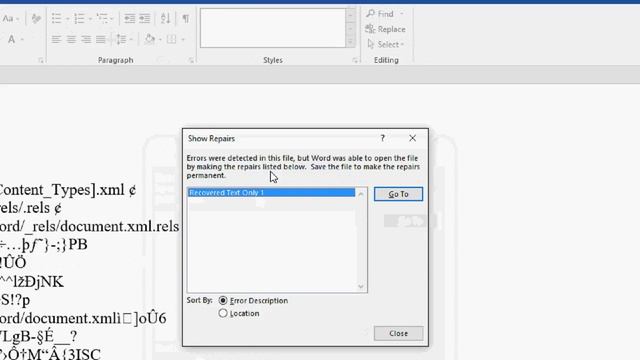
Task: Click Increase Indent icon
Action: [144, 18]
